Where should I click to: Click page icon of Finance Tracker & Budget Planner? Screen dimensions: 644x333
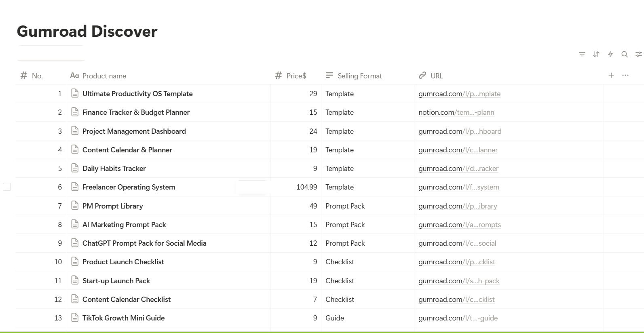(75, 112)
